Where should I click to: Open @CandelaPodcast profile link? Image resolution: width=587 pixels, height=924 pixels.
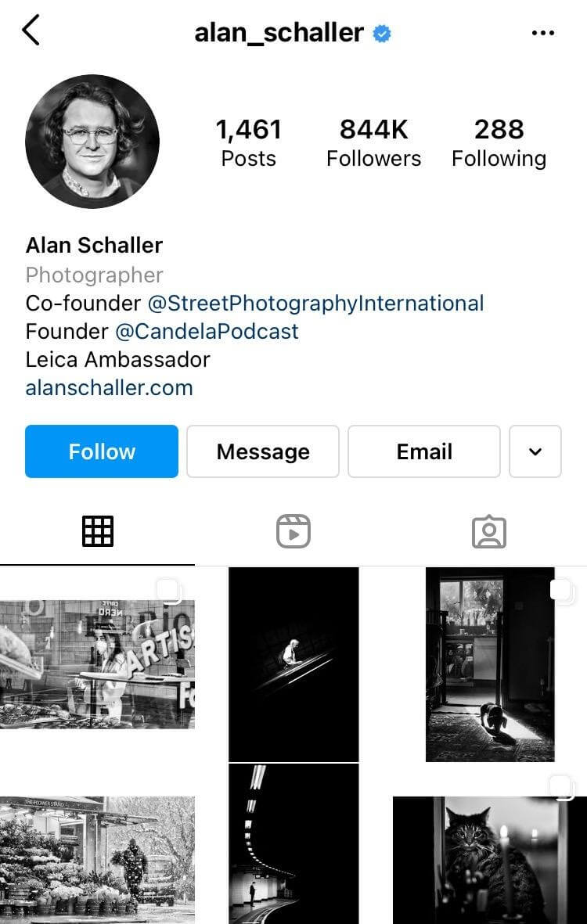point(207,332)
